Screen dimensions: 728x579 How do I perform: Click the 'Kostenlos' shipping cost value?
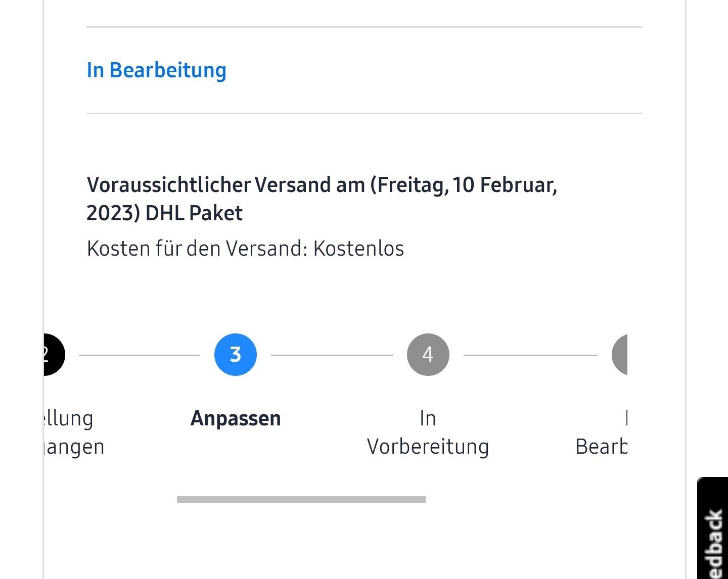[x=358, y=249]
